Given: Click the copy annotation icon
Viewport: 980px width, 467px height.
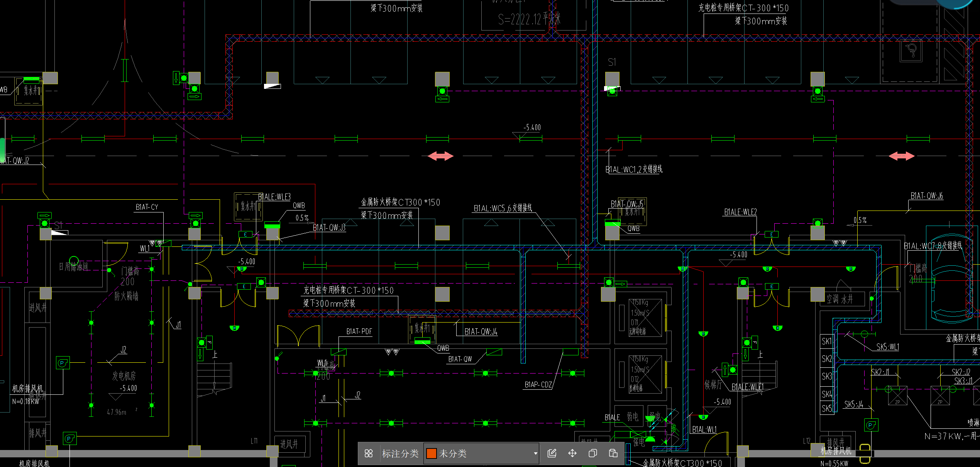Looking at the screenshot, I should click(593, 453).
